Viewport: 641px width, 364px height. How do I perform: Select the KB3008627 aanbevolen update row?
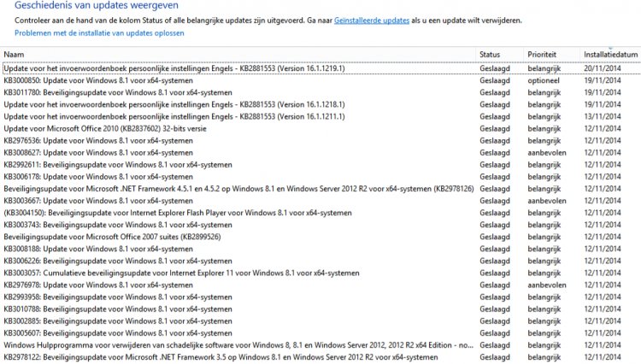(x=320, y=153)
